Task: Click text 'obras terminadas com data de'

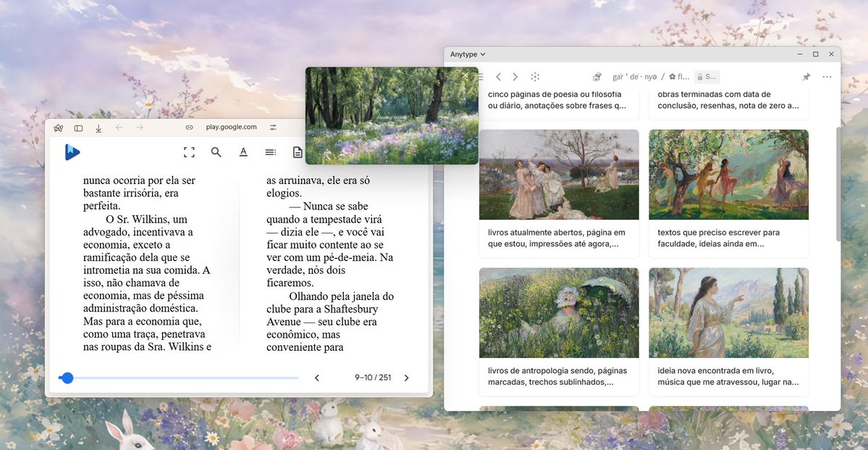Action: click(x=714, y=94)
